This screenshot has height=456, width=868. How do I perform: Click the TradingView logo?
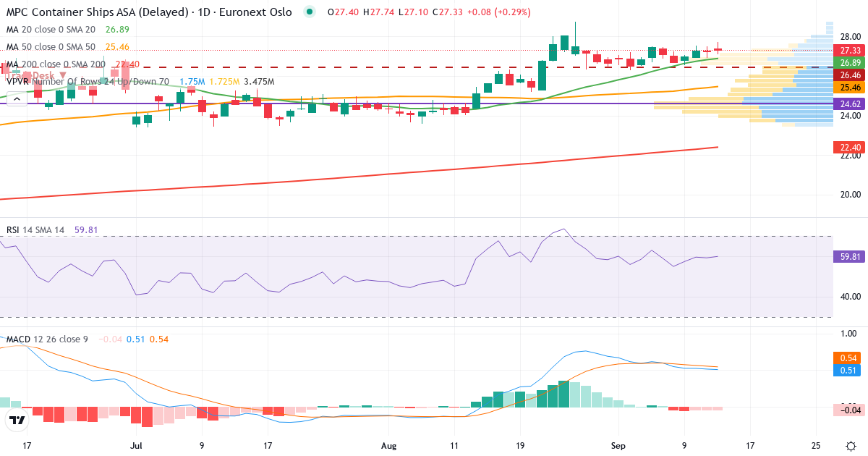pos(17,420)
